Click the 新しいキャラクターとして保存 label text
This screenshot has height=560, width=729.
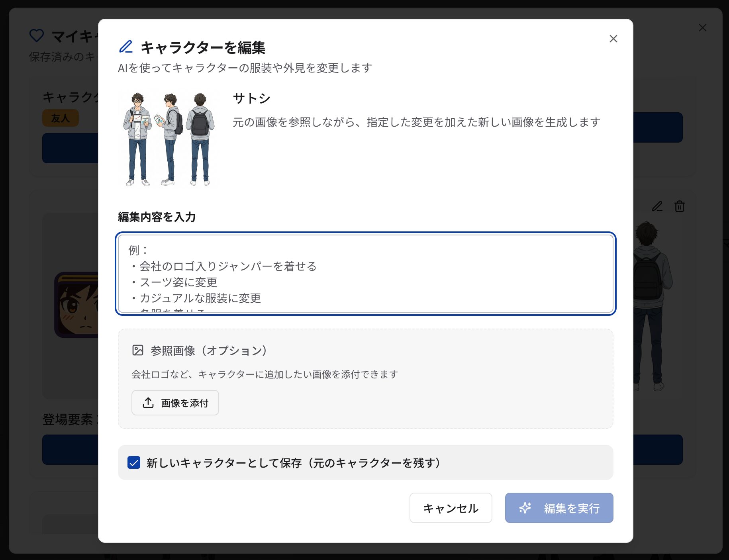point(294,463)
